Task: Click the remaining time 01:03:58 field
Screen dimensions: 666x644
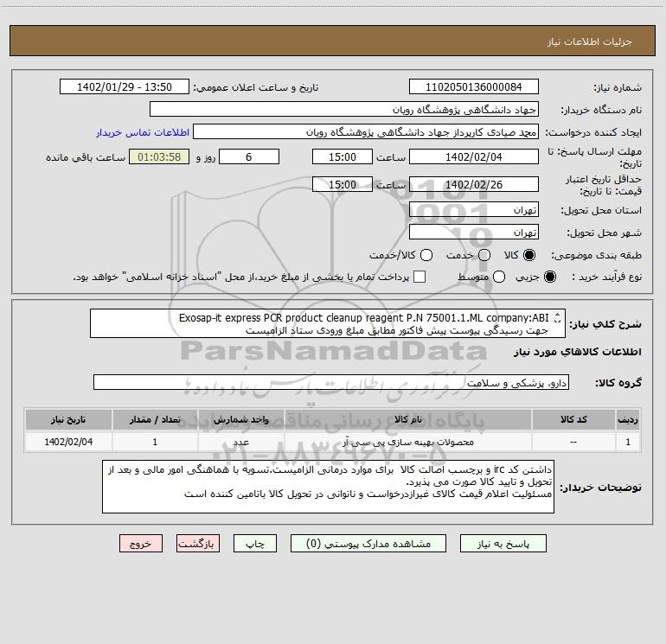Action: point(159,156)
